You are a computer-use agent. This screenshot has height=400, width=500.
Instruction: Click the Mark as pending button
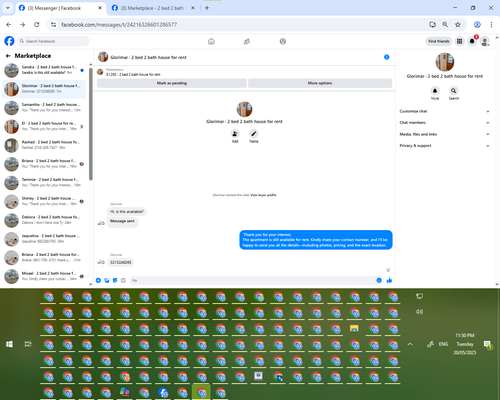click(172, 83)
